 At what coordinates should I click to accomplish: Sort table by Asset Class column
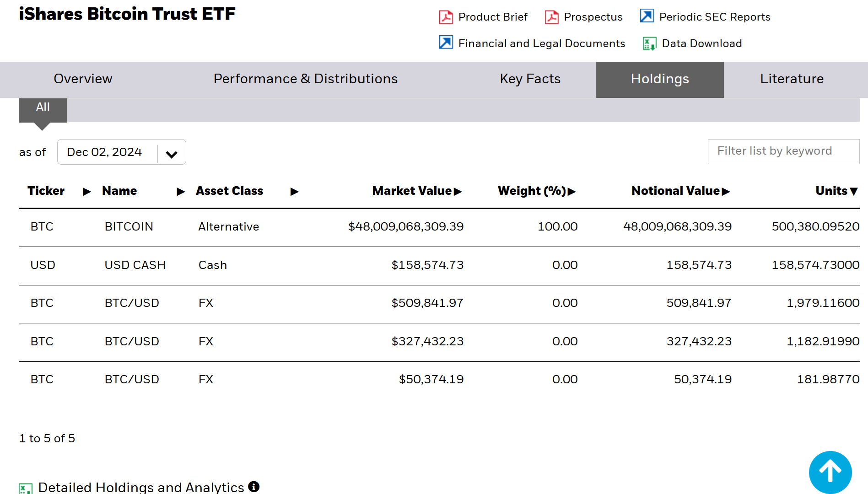point(247,191)
